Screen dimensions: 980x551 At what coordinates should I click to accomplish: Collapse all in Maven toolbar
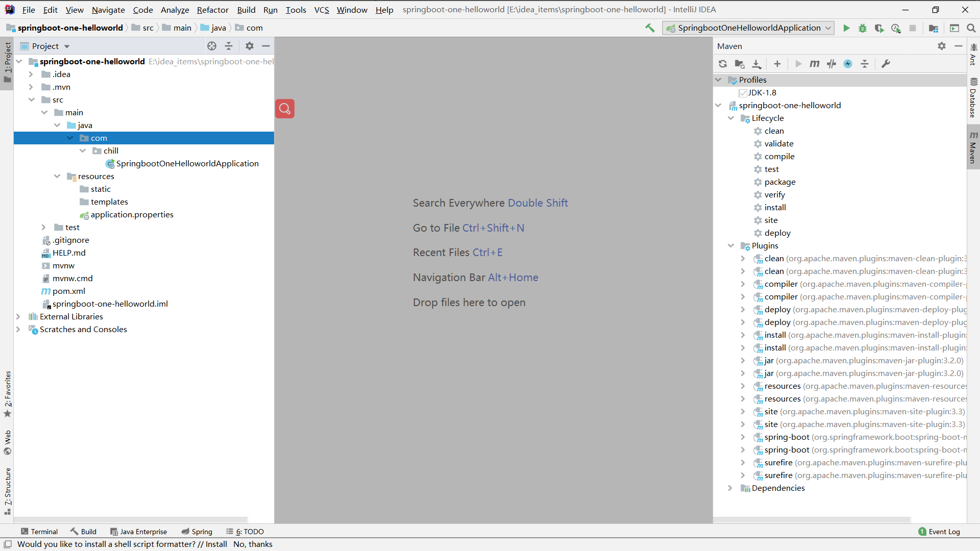pyautogui.click(x=865, y=64)
